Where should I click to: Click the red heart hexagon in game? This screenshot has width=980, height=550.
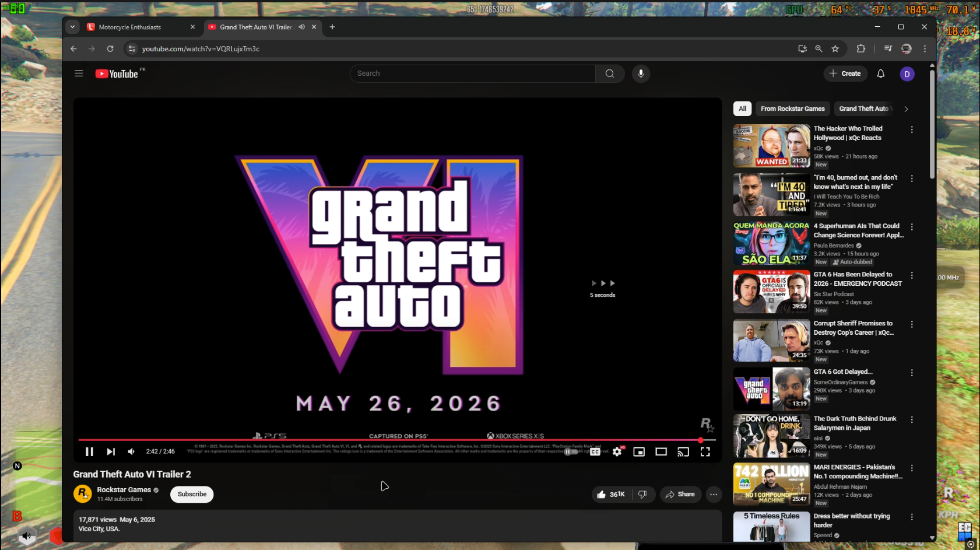point(57,535)
